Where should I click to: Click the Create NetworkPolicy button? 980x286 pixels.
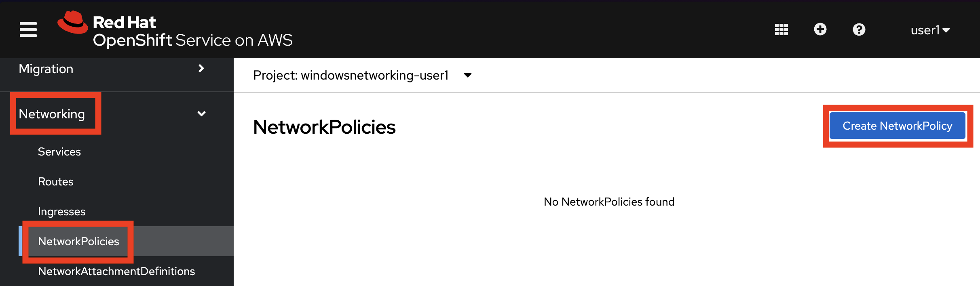tap(897, 126)
